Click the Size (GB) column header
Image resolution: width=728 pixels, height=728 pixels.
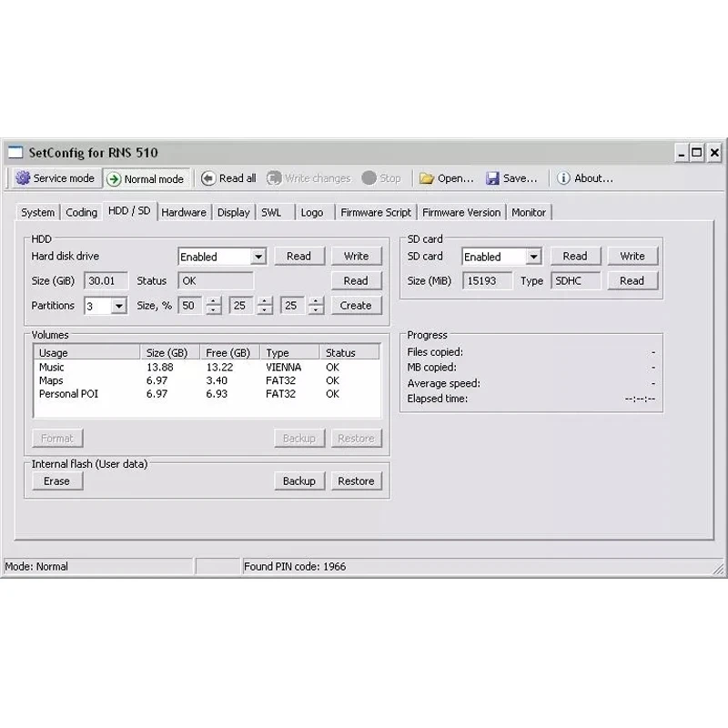pos(170,353)
